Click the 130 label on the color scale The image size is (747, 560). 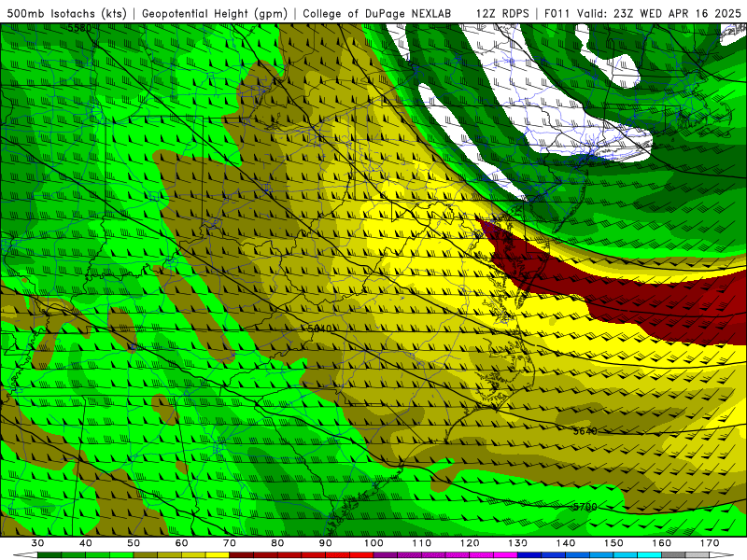click(x=518, y=543)
